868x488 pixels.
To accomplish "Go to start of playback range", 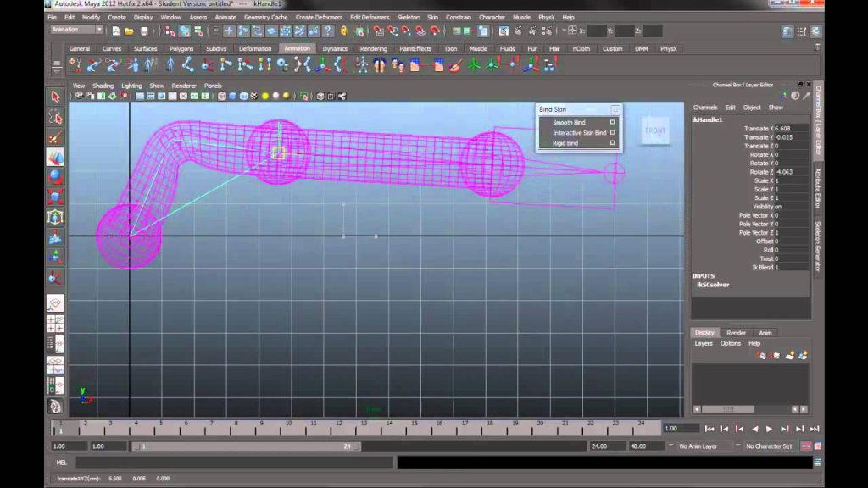I will pos(709,429).
